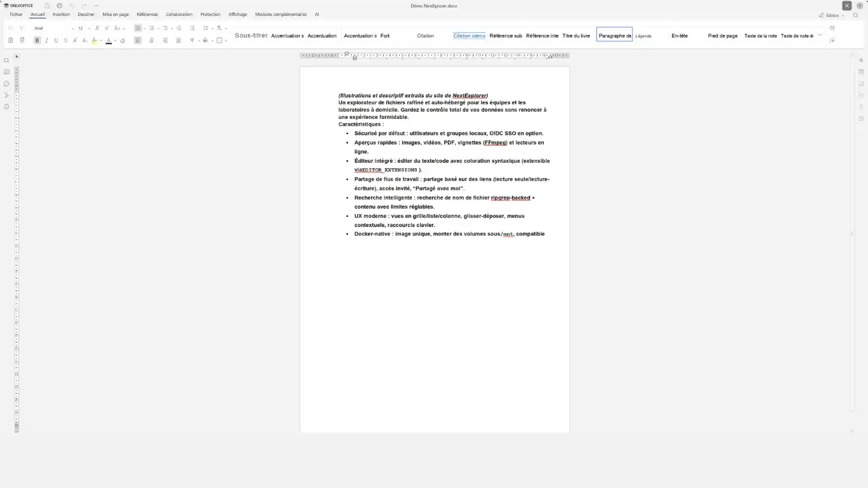This screenshot has height=488, width=868.
Task: Switch to the Insertion tab
Action: coord(61,14)
